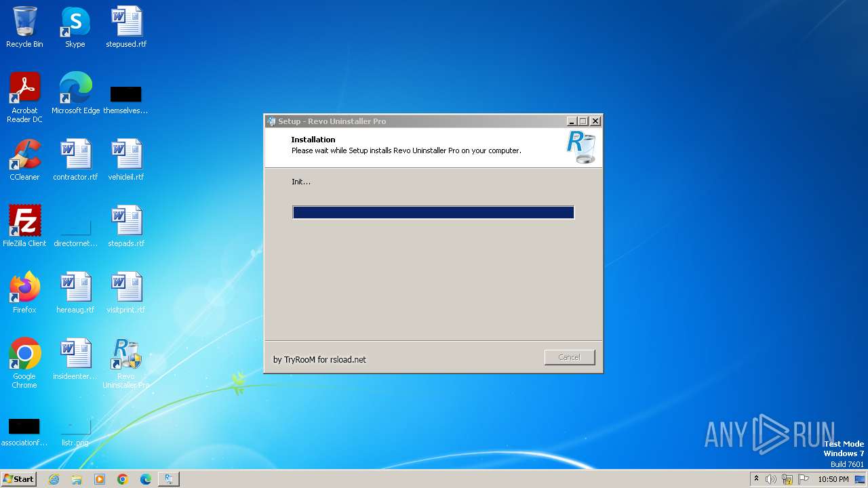Select the contractor.rtf document icon
This screenshot has width=868, height=488.
tap(75, 160)
